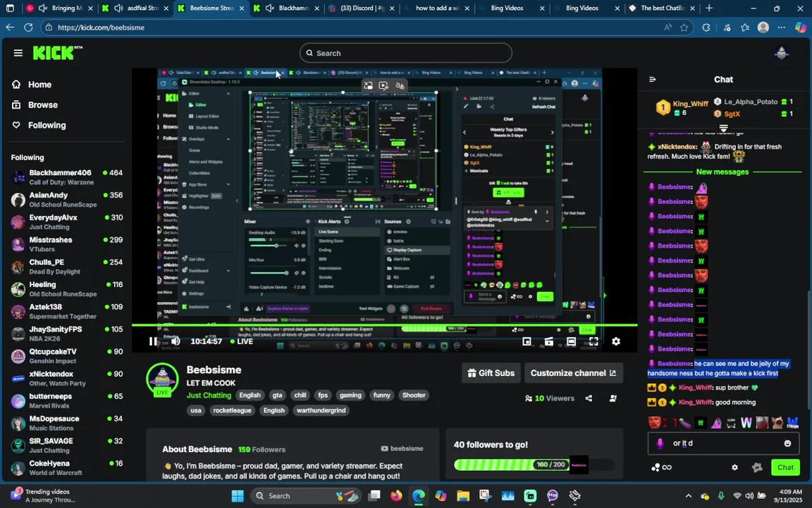Select the warthundergrind tag

321,410
